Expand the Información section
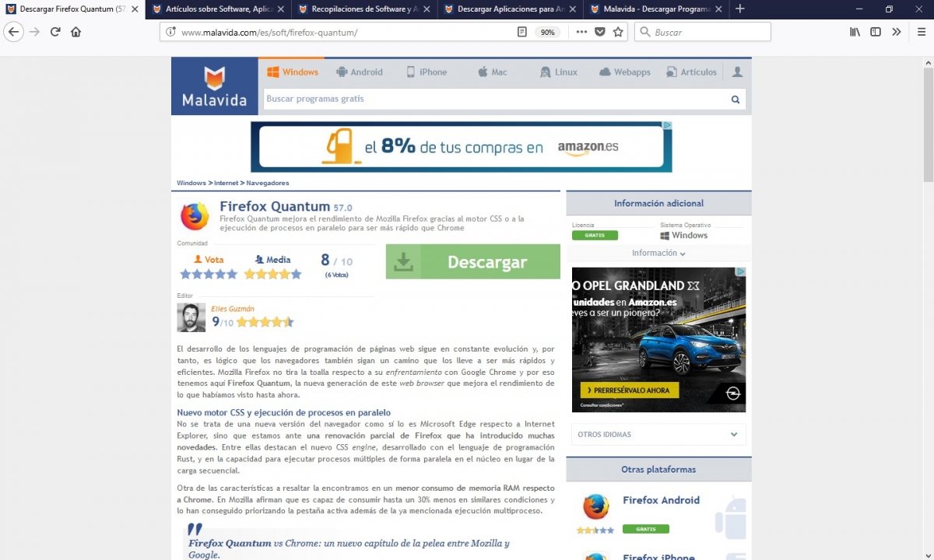The height and width of the screenshot is (560, 934). 658,253
